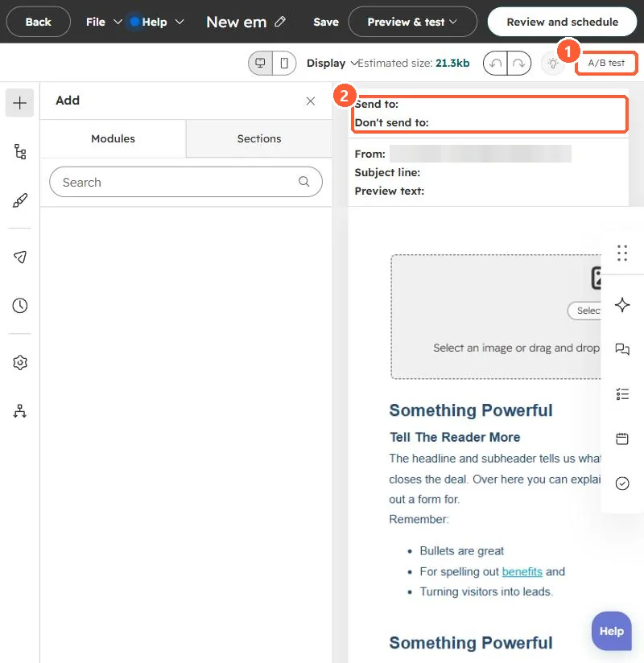Select first Something Powerful heading
The image size is (644, 663).
(470, 410)
